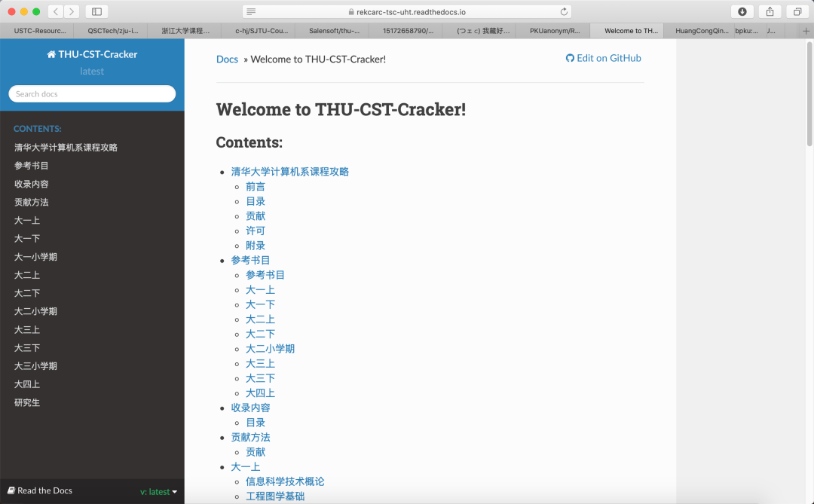Switch to the QSCTech/zju-i... tab
This screenshot has height=504, width=814.
tap(112, 31)
